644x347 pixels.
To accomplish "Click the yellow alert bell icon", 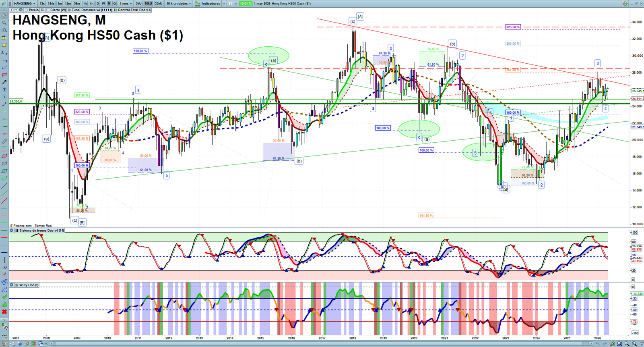I will [4, 45].
